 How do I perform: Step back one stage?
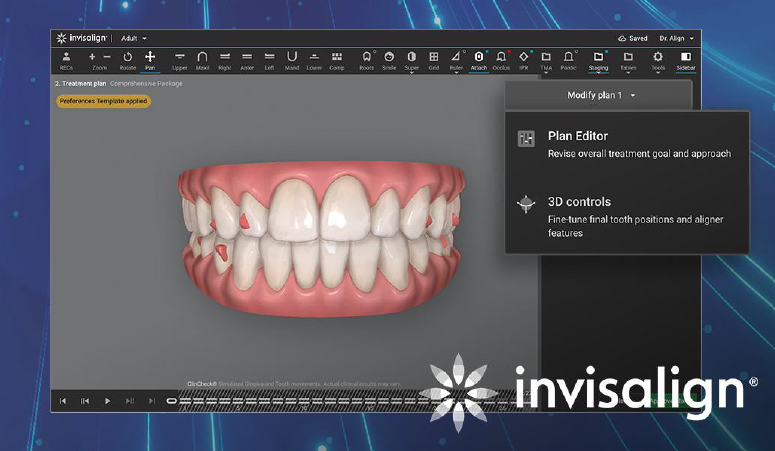[x=85, y=401]
